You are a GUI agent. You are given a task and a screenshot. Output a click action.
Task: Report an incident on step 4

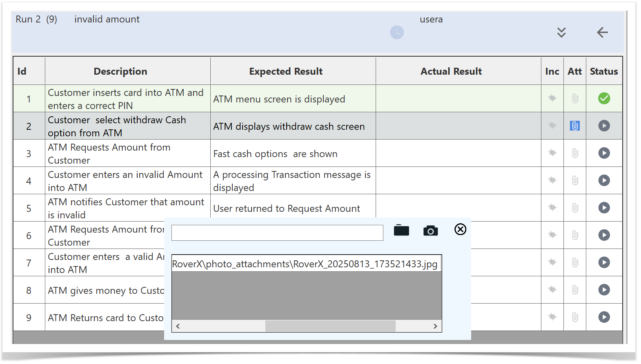pyautogui.click(x=552, y=180)
